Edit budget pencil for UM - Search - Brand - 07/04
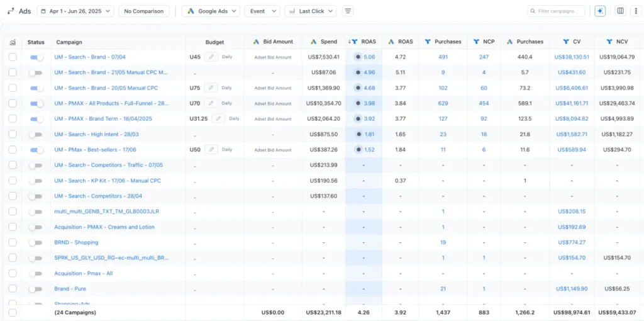This screenshot has height=321, width=644. 211,57
